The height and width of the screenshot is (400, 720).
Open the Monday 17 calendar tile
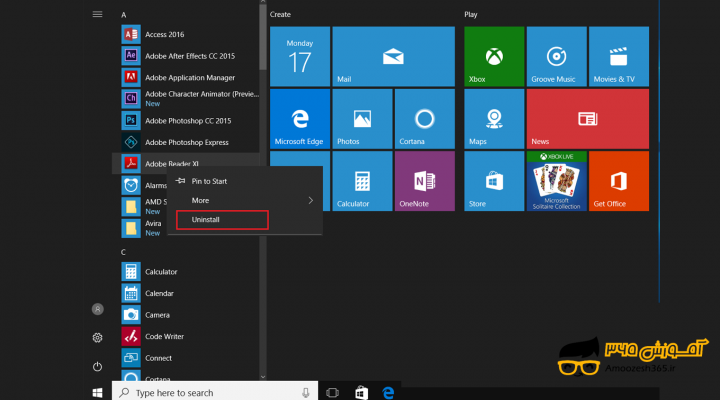(300, 56)
